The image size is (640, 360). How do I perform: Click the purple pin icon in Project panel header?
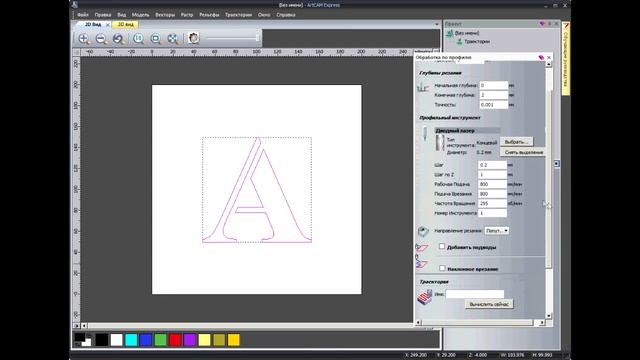click(542, 24)
